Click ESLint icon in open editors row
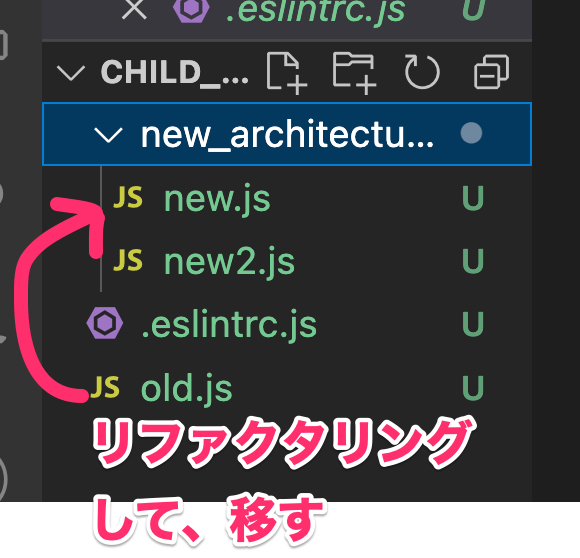 tap(191, 10)
